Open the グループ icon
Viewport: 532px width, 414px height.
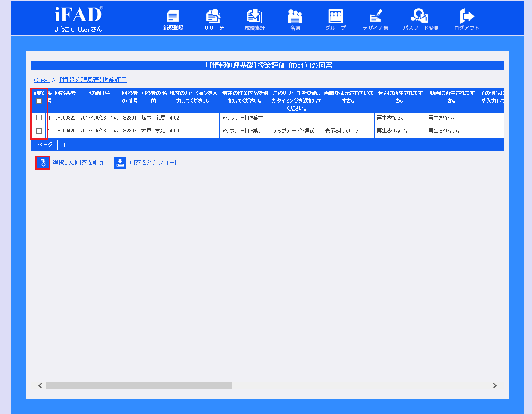tap(335, 16)
